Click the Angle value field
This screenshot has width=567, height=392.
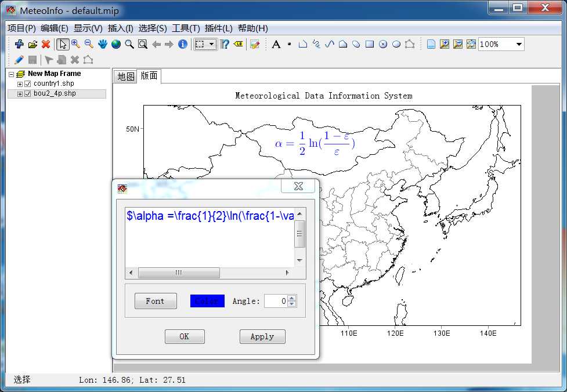[276, 301]
